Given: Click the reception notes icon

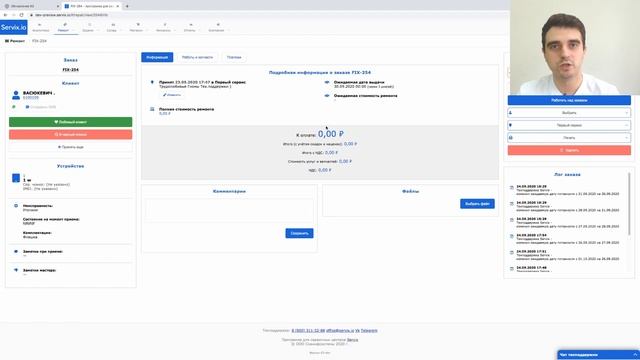Looking at the screenshot, I should point(16,251).
